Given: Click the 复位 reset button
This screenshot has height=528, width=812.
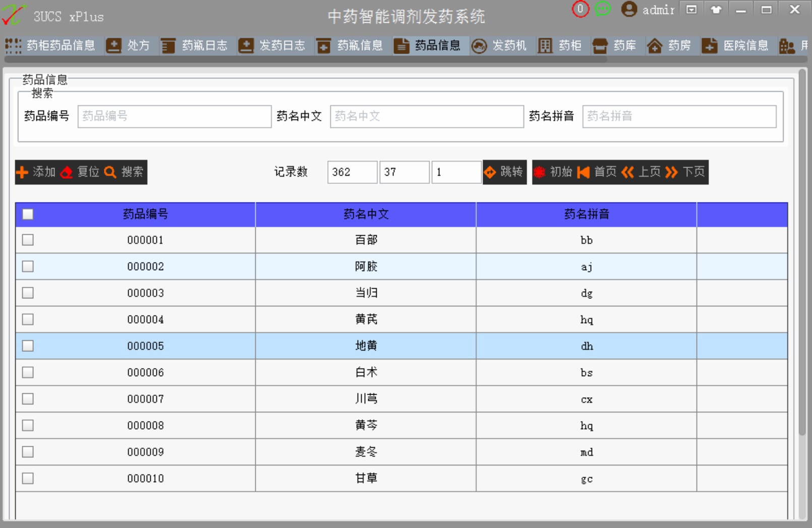Looking at the screenshot, I should pyautogui.click(x=80, y=172).
